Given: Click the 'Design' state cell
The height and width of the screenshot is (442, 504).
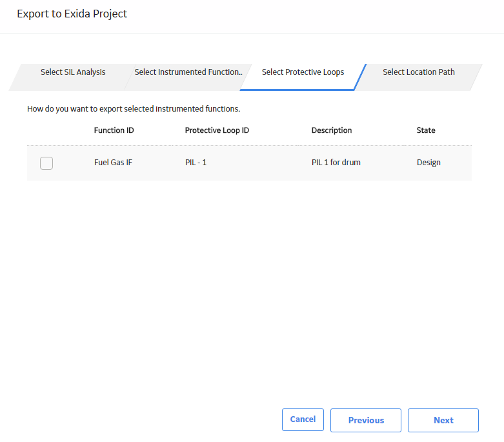Looking at the screenshot, I should [x=428, y=163].
